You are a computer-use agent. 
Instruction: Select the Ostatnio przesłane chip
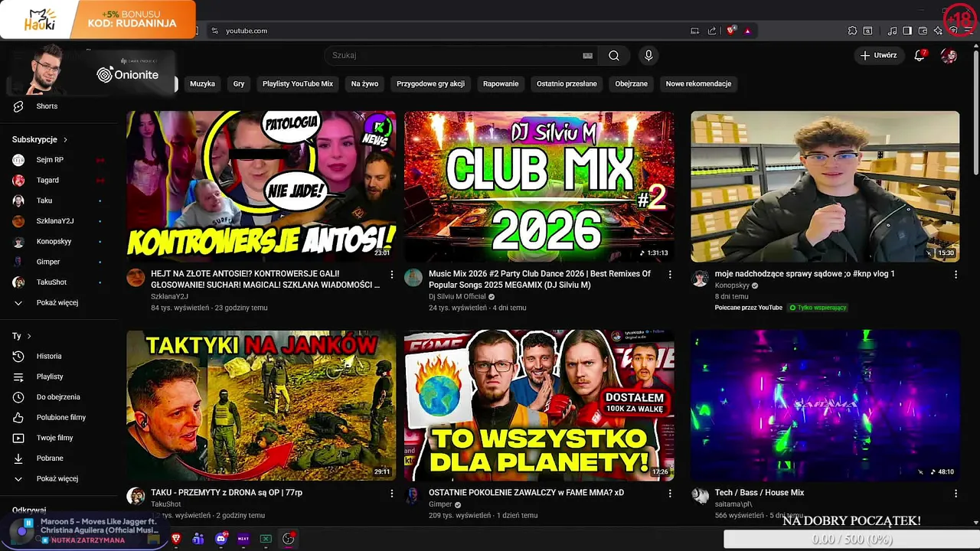(x=567, y=84)
